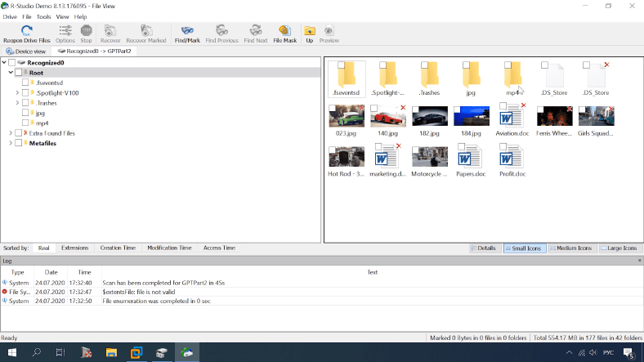Open the Find/Mark tool
The image size is (644, 362).
(x=187, y=34)
